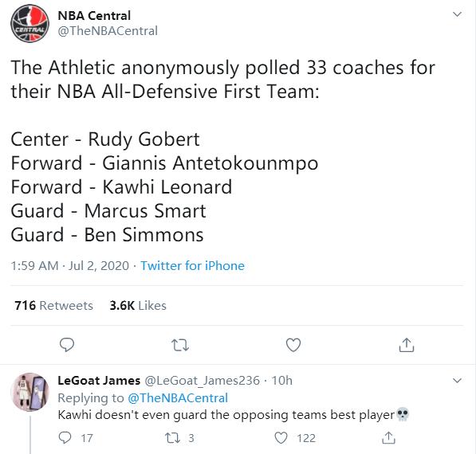This screenshot has width=476, height=454.
Task: Share the NBA Central tweet
Action: pos(407,345)
